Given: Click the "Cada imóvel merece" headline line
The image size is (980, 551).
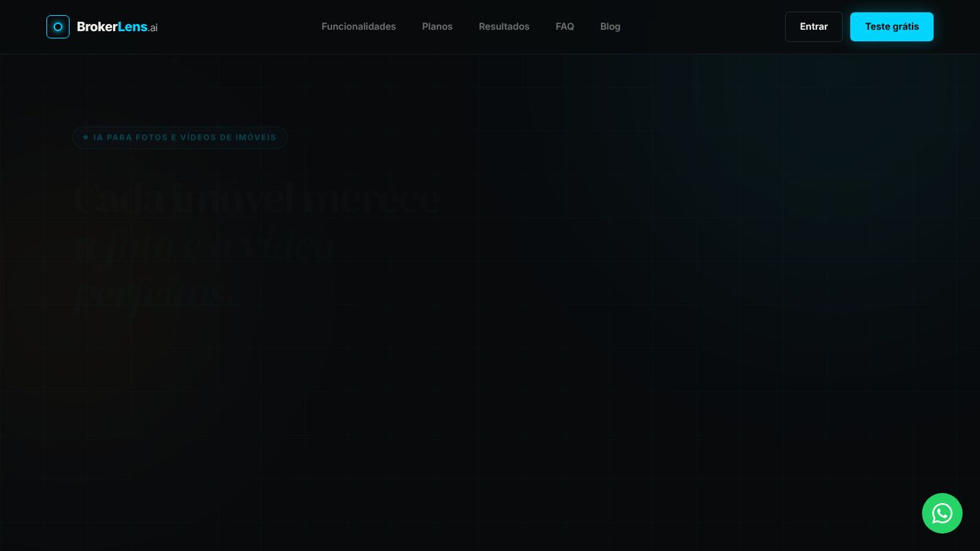Looking at the screenshot, I should point(257,198).
